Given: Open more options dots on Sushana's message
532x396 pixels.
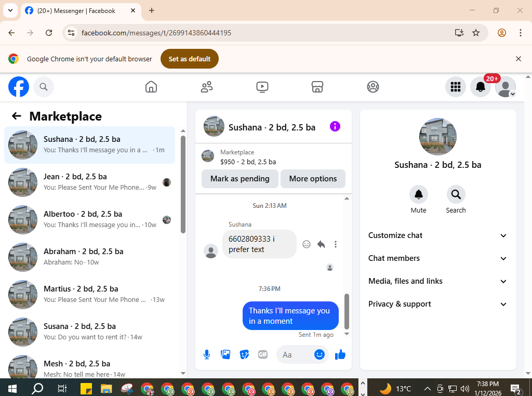Looking at the screenshot, I should point(336,244).
